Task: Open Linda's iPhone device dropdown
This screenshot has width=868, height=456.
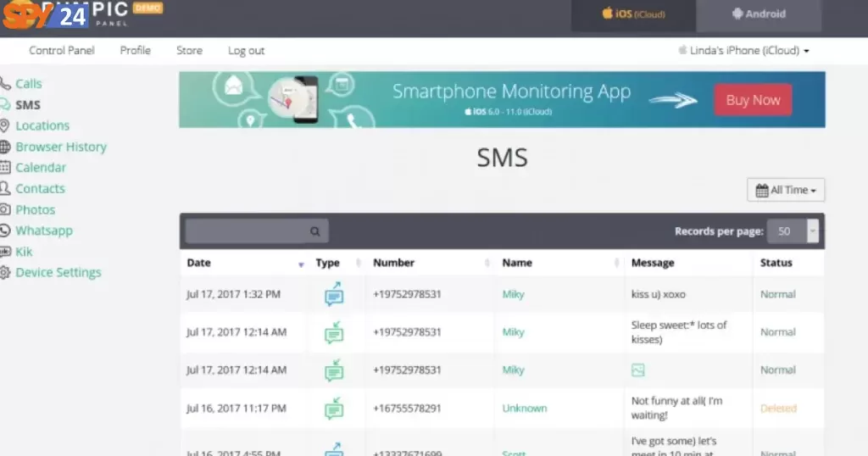Action: point(744,50)
